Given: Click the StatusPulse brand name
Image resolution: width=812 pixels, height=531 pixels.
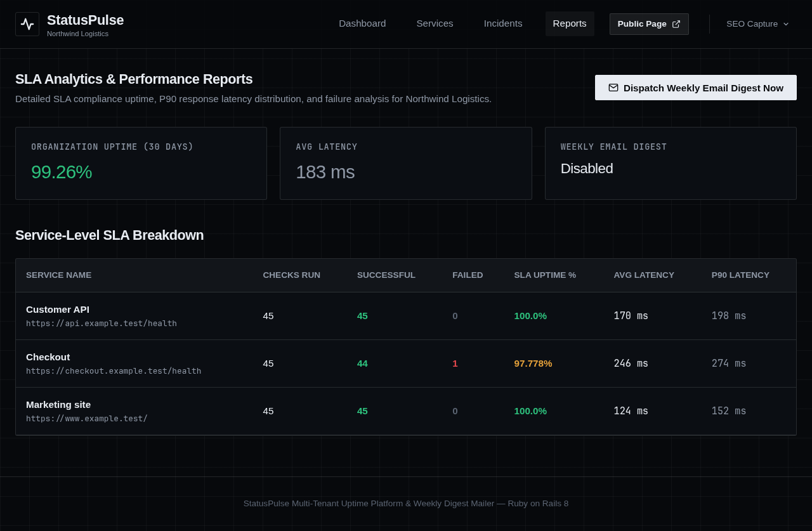Looking at the screenshot, I should [85, 20].
